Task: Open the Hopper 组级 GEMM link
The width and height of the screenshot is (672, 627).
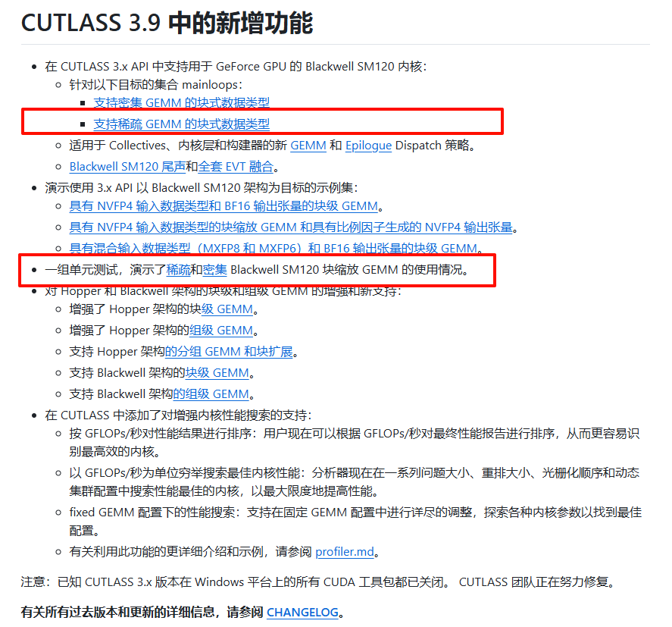Action: pyautogui.click(x=221, y=331)
